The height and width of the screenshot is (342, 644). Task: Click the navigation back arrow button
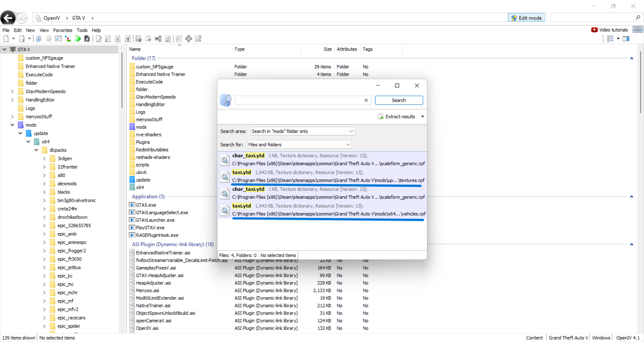pos(8,18)
